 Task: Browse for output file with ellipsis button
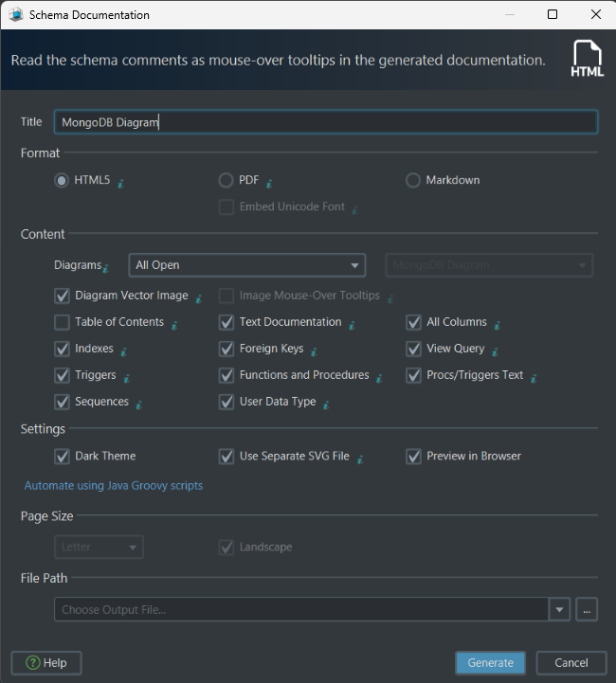coord(587,609)
